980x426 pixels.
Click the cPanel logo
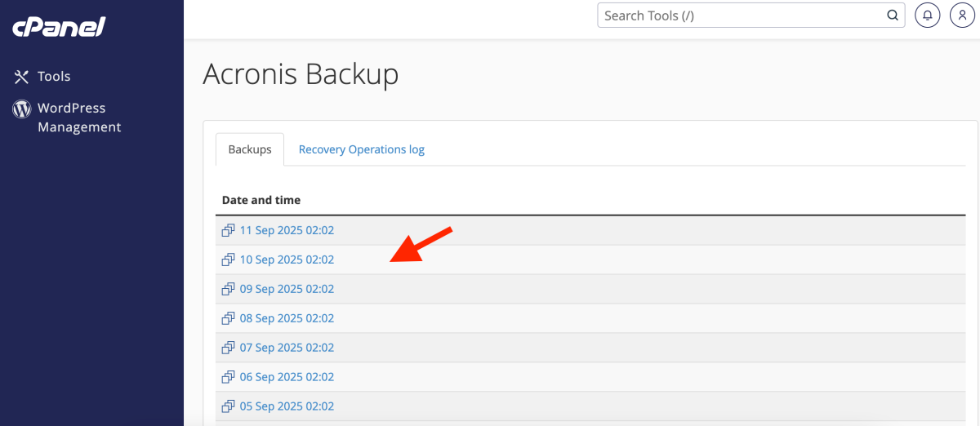pos(59,27)
